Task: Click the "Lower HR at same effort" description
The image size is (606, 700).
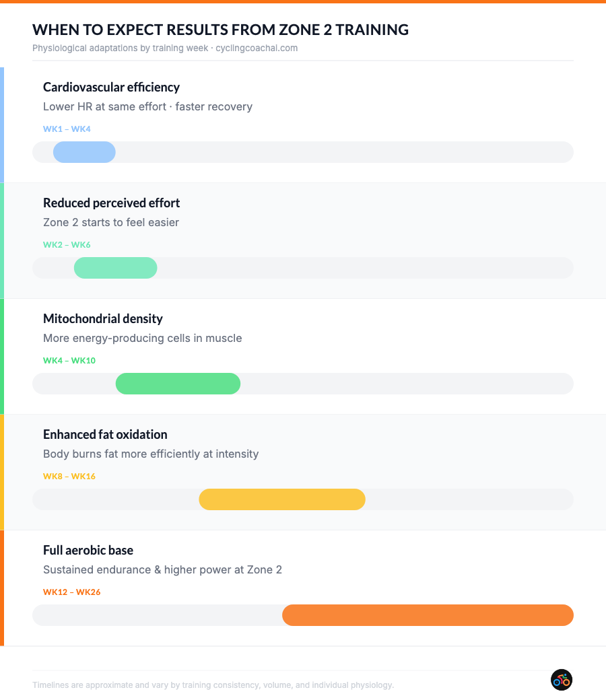Action: [147, 106]
